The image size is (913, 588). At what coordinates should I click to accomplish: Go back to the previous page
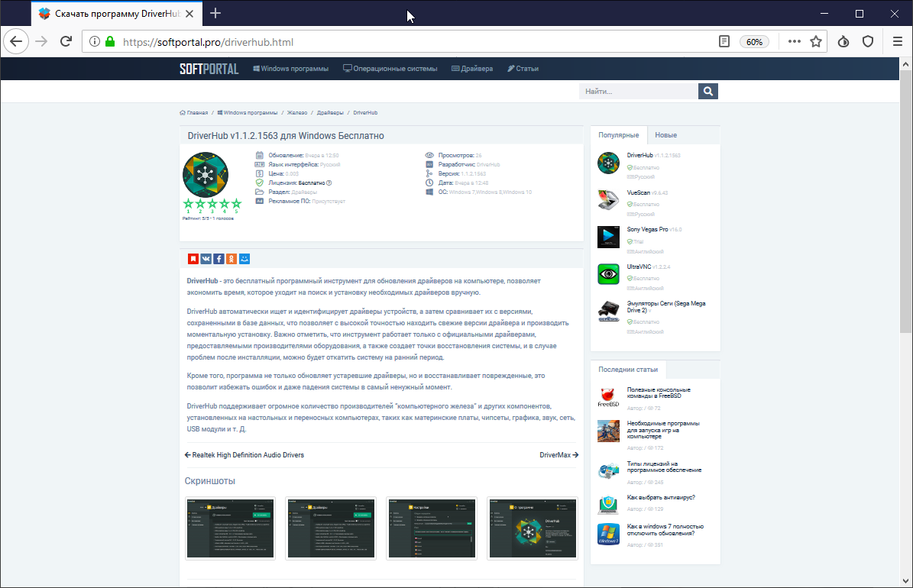point(16,41)
